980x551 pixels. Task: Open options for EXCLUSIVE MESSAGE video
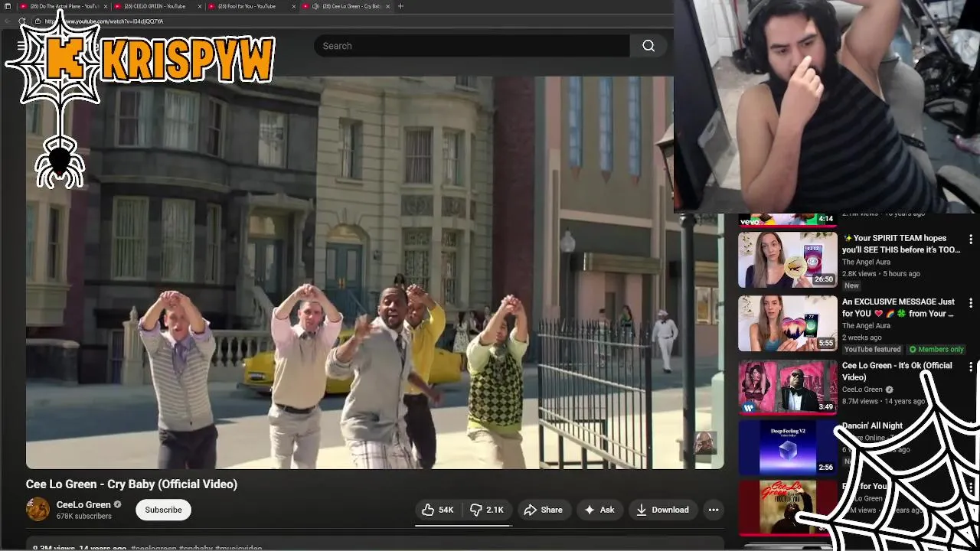click(971, 303)
